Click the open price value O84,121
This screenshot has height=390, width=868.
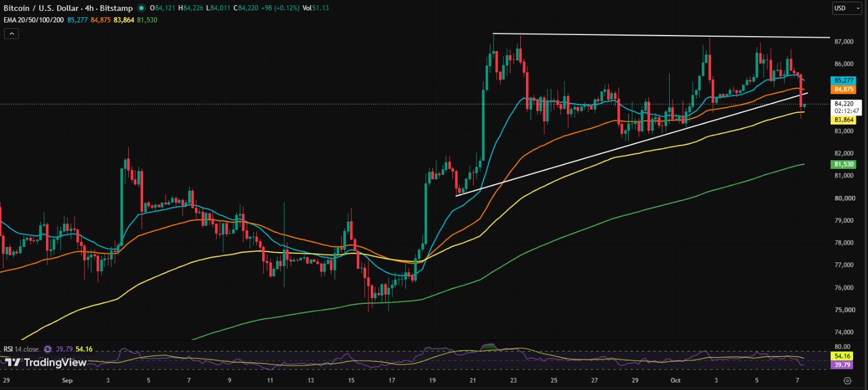point(162,9)
